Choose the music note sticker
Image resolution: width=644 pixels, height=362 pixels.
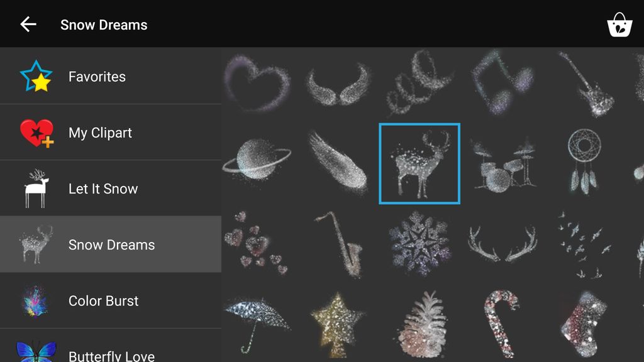tap(502, 82)
